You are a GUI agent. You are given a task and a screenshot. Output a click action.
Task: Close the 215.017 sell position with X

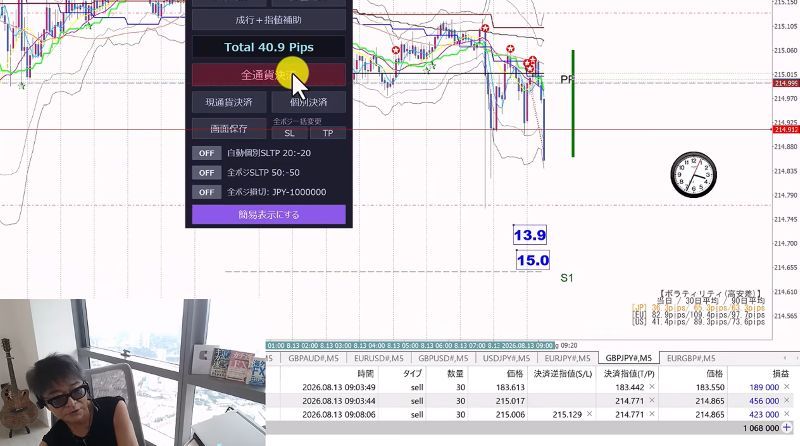(x=786, y=401)
